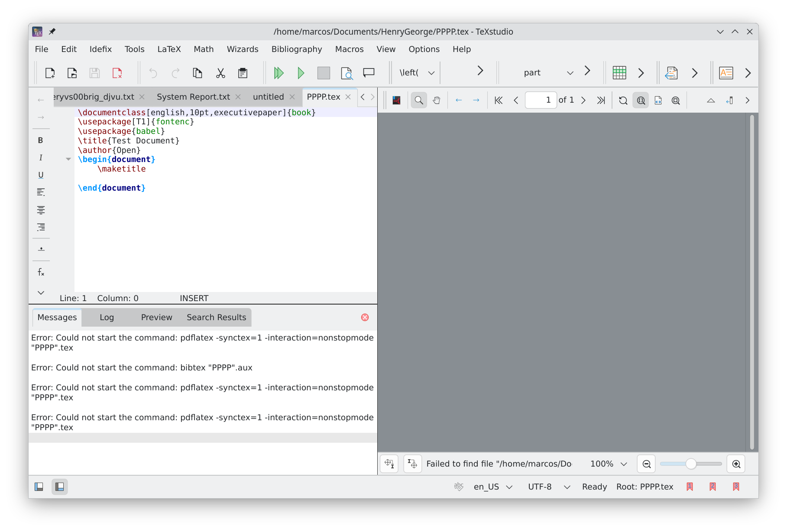Toggle the side panel at the bottom left
The width and height of the screenshot is (787, 532).
coord(39,487)
